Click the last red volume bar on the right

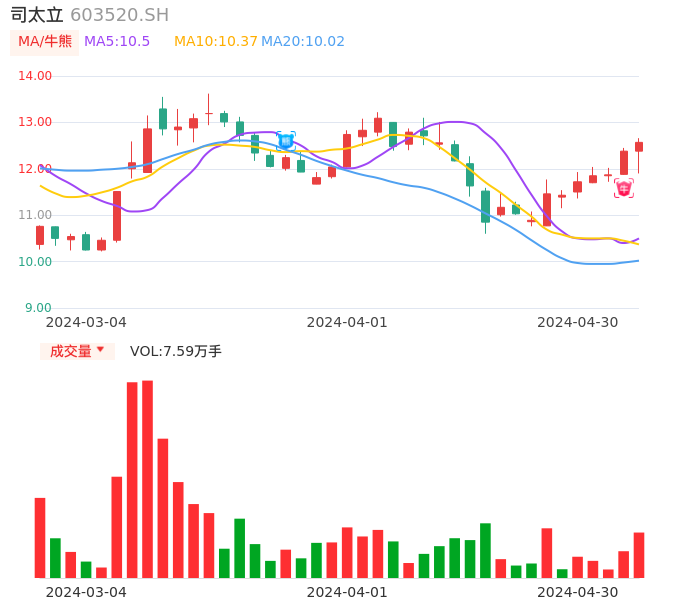(x=639, y=555)
